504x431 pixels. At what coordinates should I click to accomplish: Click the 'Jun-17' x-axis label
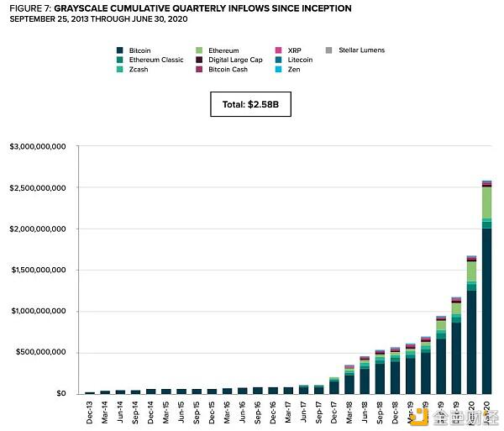click(x=303, y=412)
